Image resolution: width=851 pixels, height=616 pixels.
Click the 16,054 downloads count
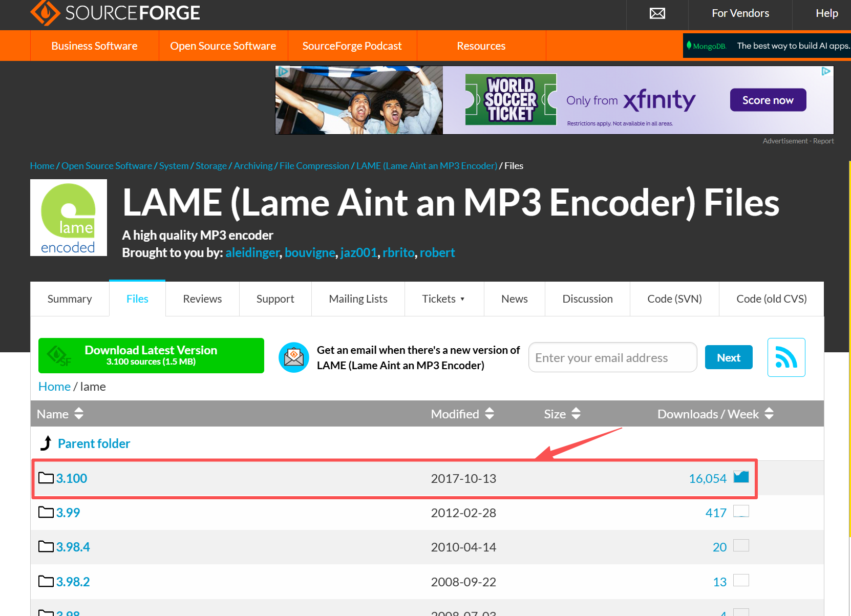tap(708, 478)
